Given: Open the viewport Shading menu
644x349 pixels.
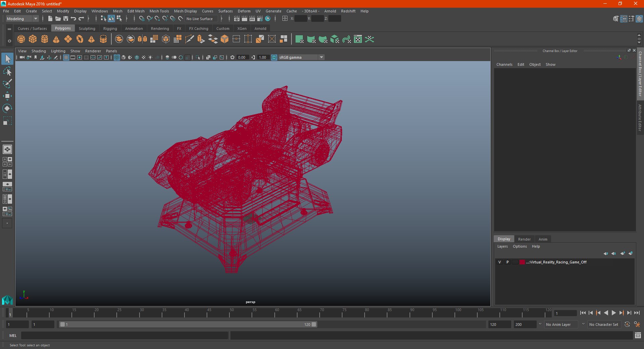Looking at the screenshot, I should 39,51.
